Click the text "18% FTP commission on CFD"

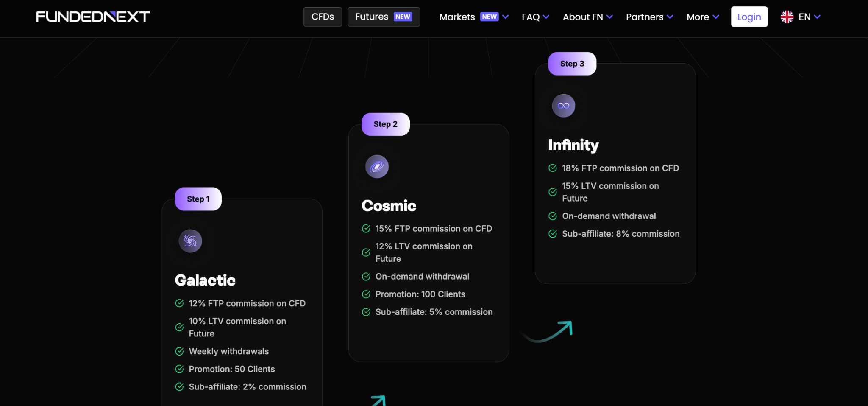pos(620,168)
